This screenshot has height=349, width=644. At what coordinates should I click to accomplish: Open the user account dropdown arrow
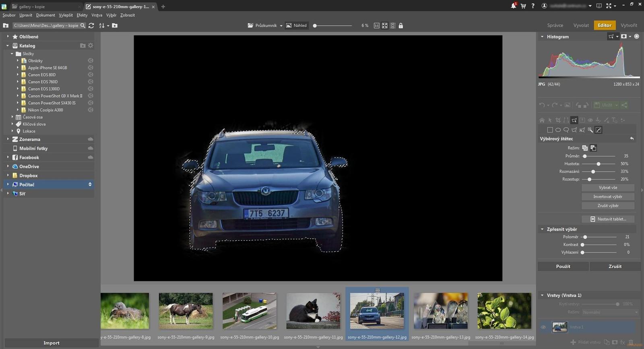(x=590, y=6)
